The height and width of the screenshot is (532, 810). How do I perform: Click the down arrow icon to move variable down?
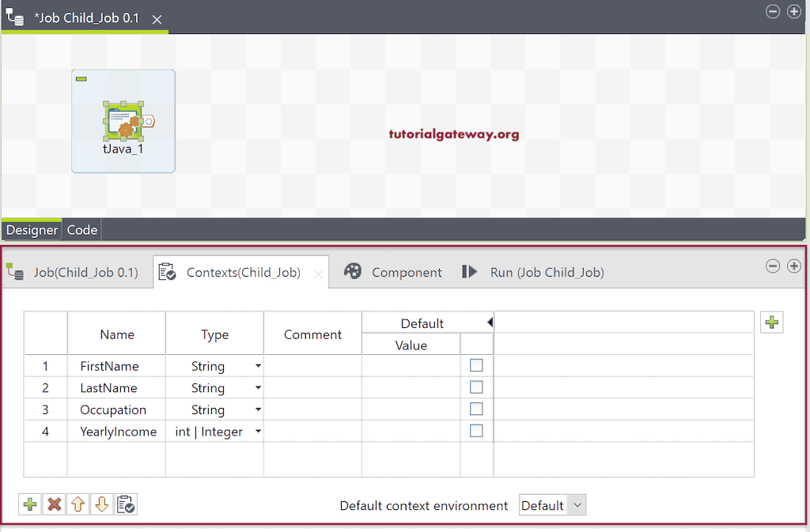[101, 504]
